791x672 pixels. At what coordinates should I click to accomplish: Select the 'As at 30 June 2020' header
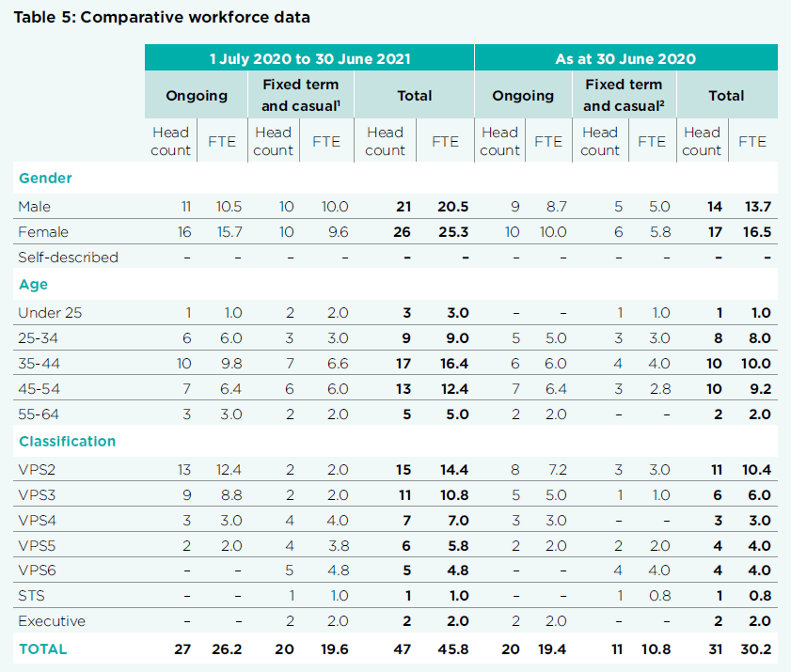[625, 57]
